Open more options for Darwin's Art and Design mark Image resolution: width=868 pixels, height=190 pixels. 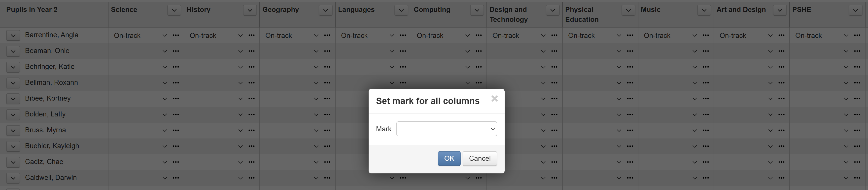coord(781,178)
